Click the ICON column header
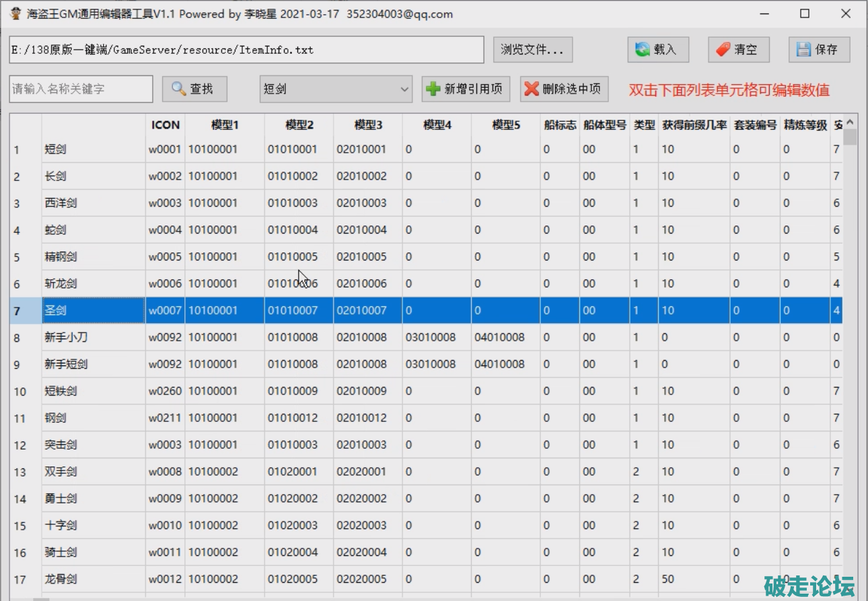The width and height of the screenshot is (868, 601). (x=165, y=125)
